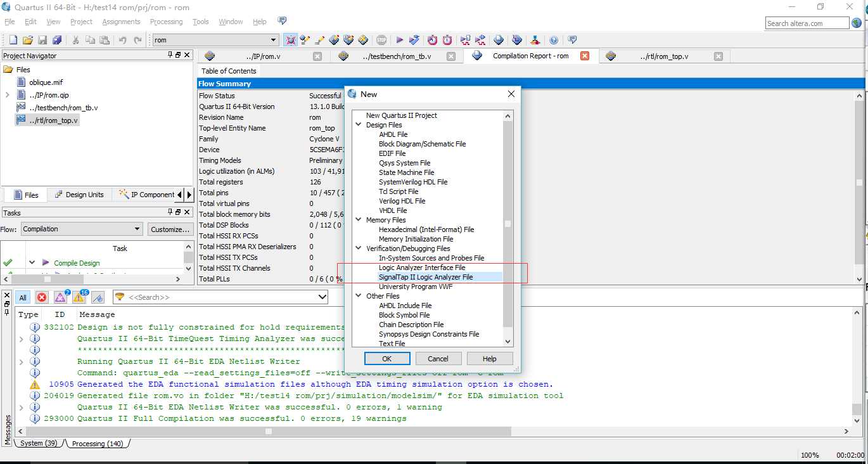
Task: Collapse Other Files group in New dialog
Action: [359, 296]
